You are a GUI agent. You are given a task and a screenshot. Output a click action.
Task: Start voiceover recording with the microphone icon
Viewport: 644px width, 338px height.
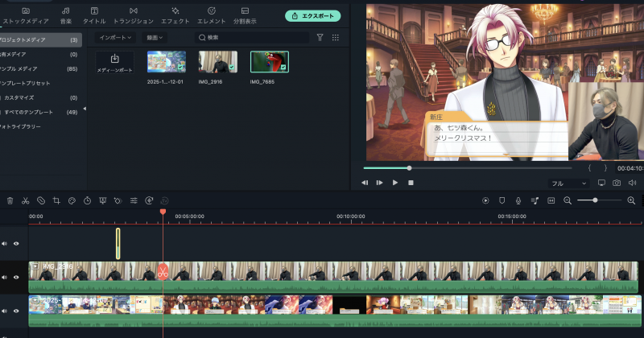point(518,200)
